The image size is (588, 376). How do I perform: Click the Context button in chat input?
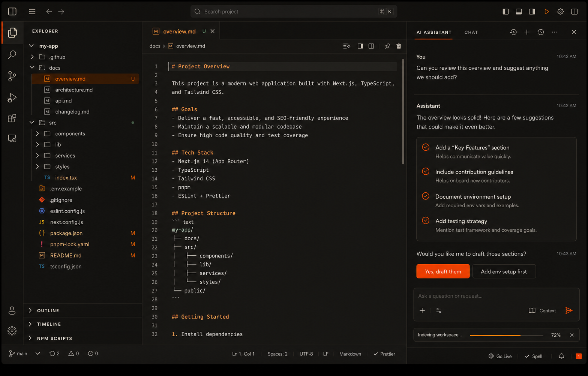coord(542,310)
